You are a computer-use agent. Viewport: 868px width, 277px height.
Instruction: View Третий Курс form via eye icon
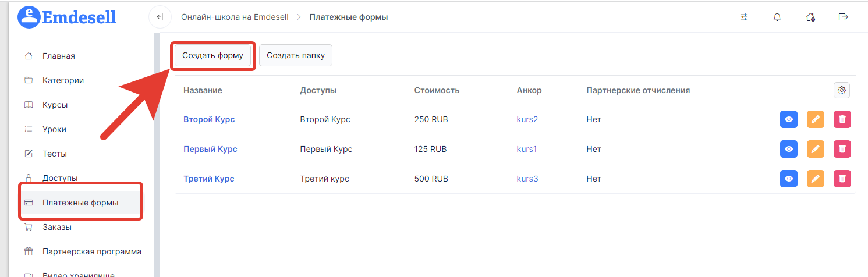(x=789, y=179)
